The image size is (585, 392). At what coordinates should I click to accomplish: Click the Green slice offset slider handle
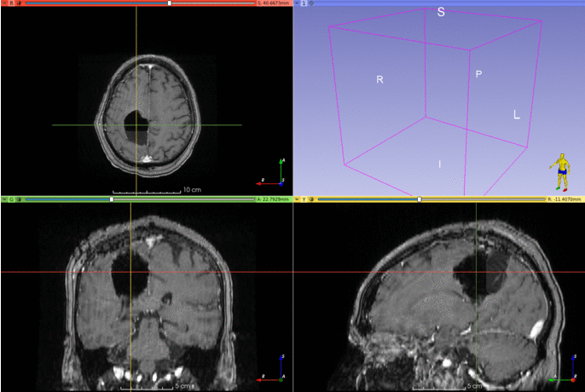112,199
